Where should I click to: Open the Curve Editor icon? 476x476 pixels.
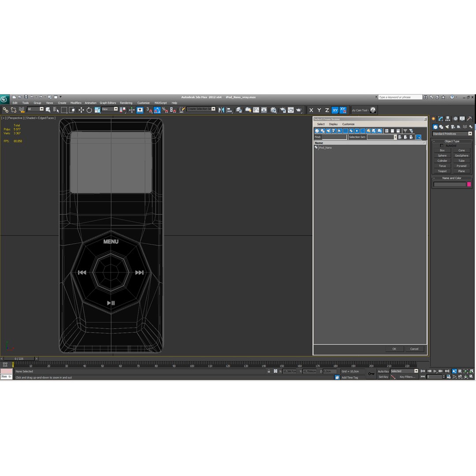256,110
